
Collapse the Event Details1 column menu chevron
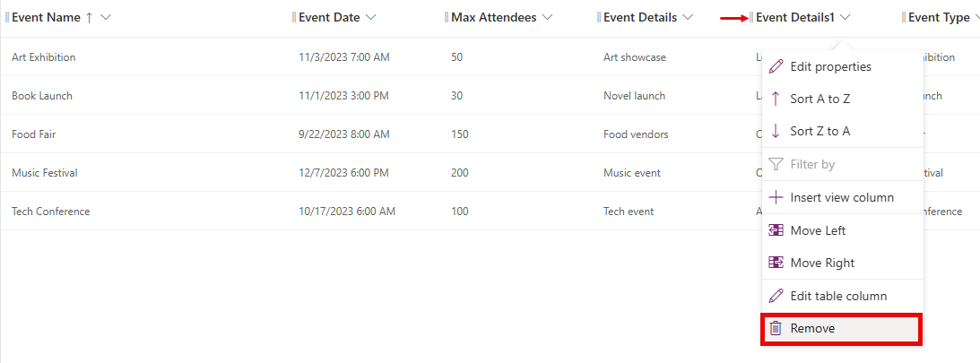point(846,18)
